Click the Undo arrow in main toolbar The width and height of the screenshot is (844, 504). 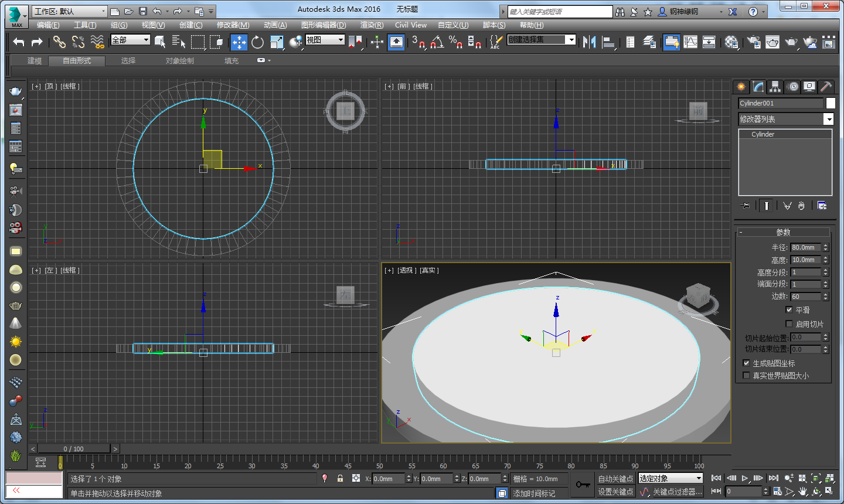pyautogui.click(x=19, y=42)
